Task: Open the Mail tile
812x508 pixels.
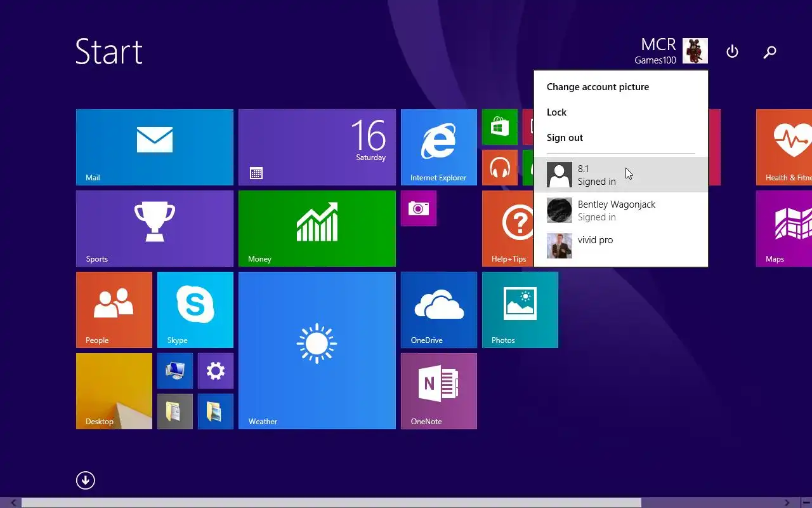Action: [x=155, y=147]
